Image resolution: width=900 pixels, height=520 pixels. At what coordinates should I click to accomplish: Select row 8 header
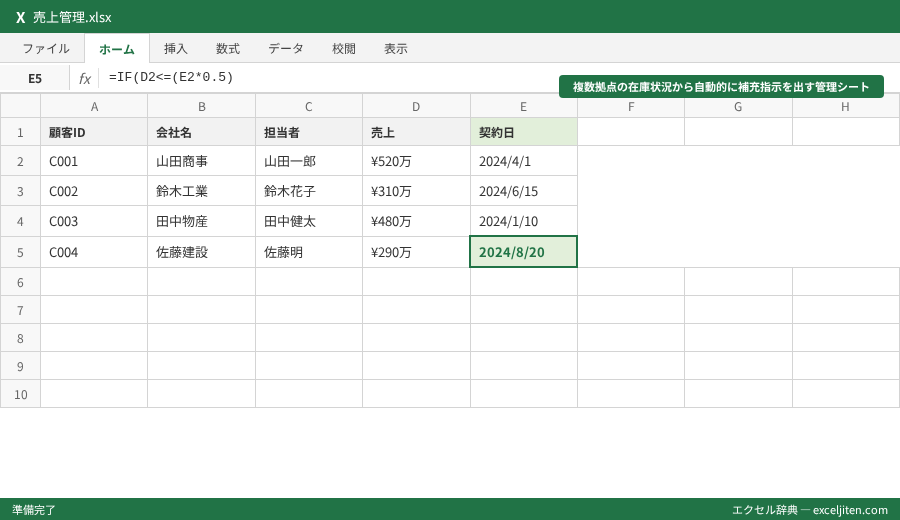coord(20,338)
